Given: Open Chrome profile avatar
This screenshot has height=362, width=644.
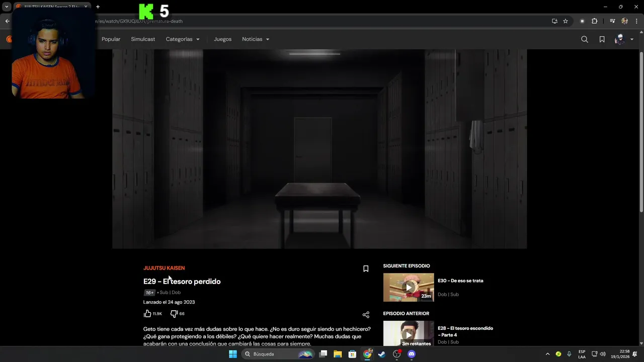Looking at the screenshot, I should click(x=624, y=21).
